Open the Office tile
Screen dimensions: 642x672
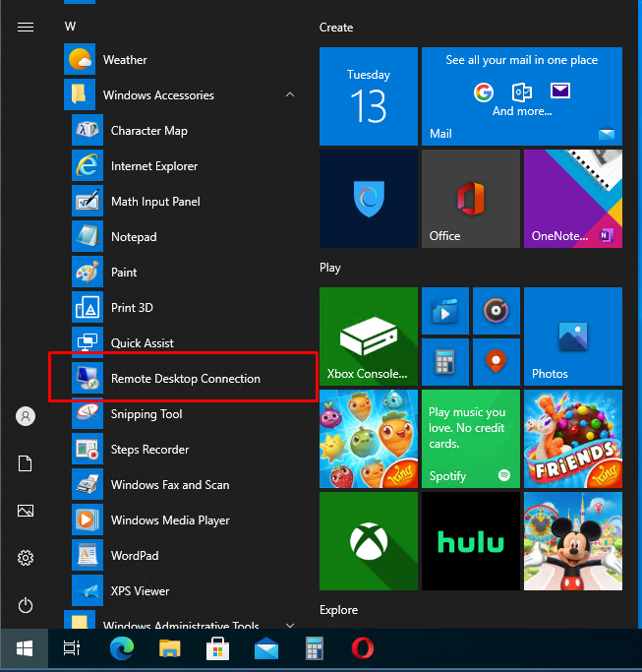point(471,199)
